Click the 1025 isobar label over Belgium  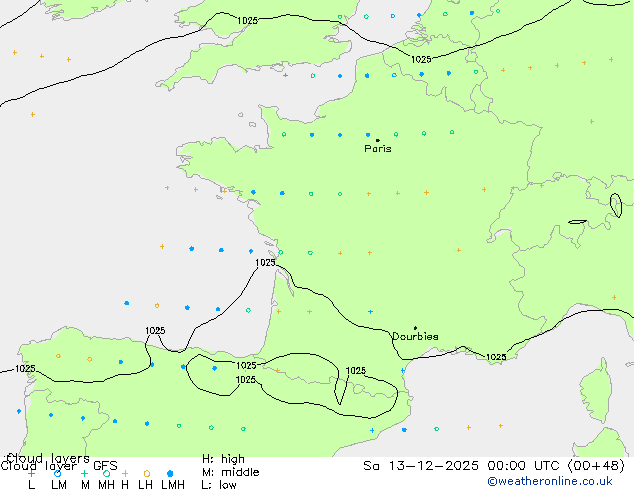(421, 59)
